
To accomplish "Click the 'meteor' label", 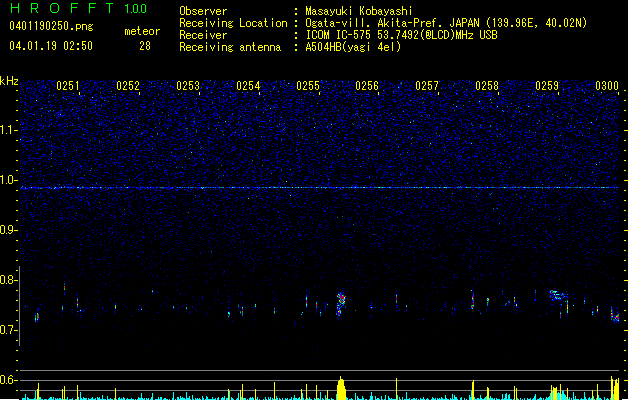I will [x=142, y=31].
